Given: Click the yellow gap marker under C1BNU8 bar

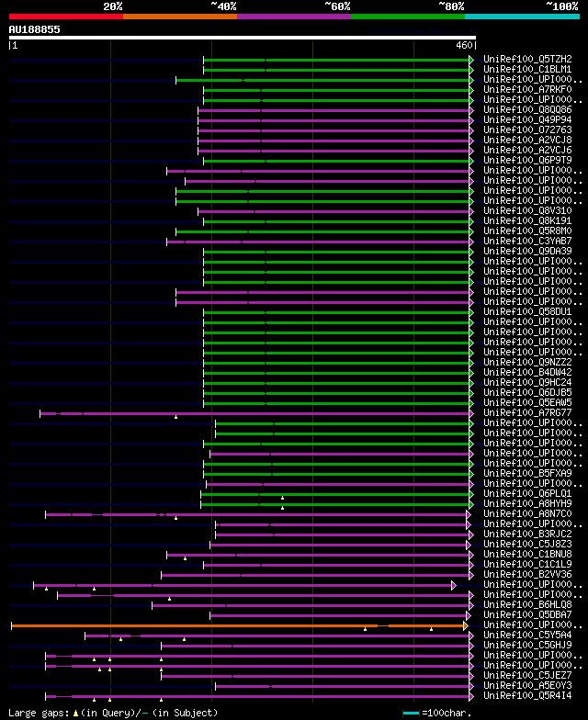Looking at the screenshot, I should [186, 558].
